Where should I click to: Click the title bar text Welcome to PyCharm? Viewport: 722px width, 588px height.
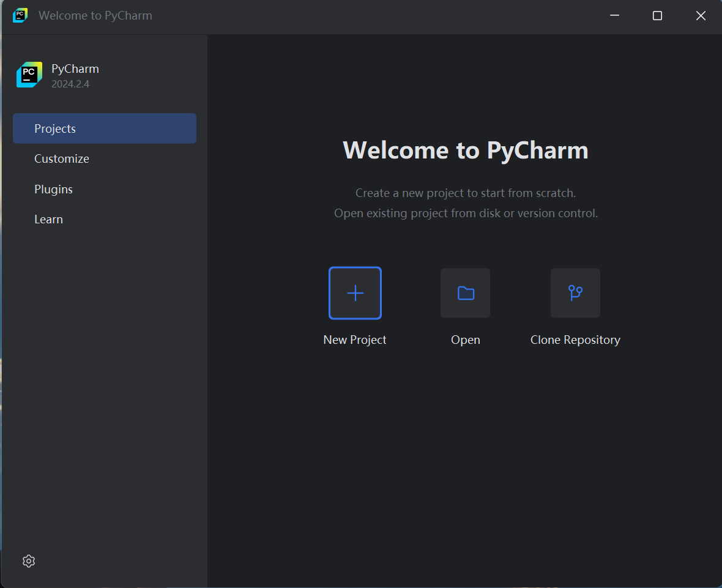point(95,16)
